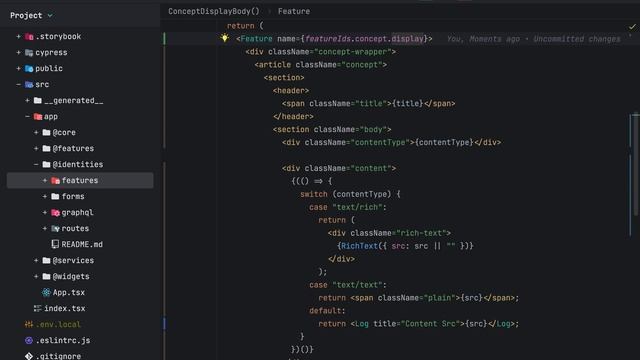
Task: Collapse the app folder
Action: 27,117
